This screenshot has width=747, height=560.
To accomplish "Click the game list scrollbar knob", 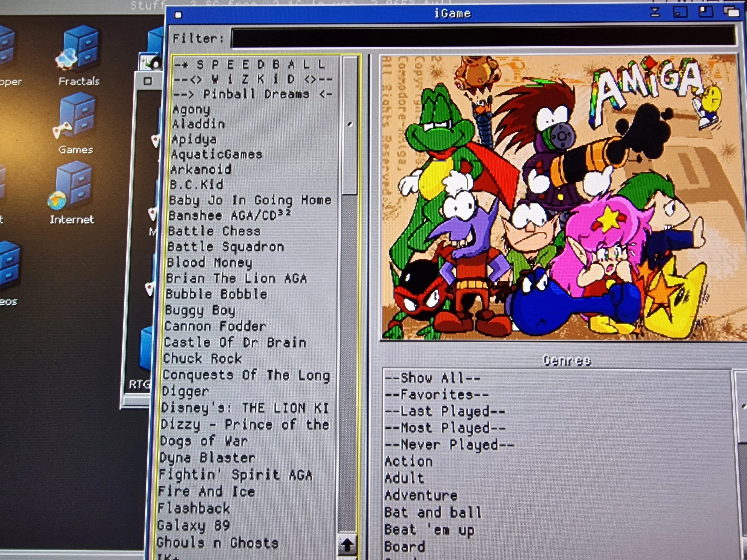I will (x=350, y=125).
